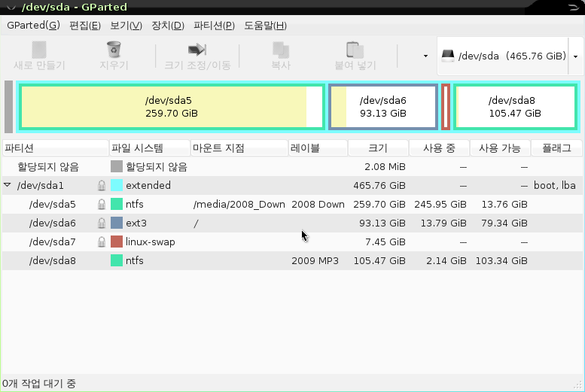Click the lock icon on the /dev/sda1 row
The width and height of the screenshot is (585, 392).
[x=102, y=185]
